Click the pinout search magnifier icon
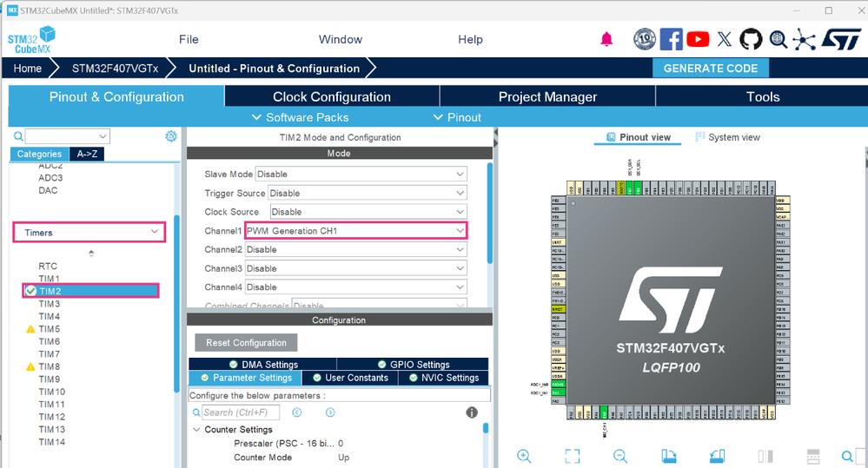 847,457
